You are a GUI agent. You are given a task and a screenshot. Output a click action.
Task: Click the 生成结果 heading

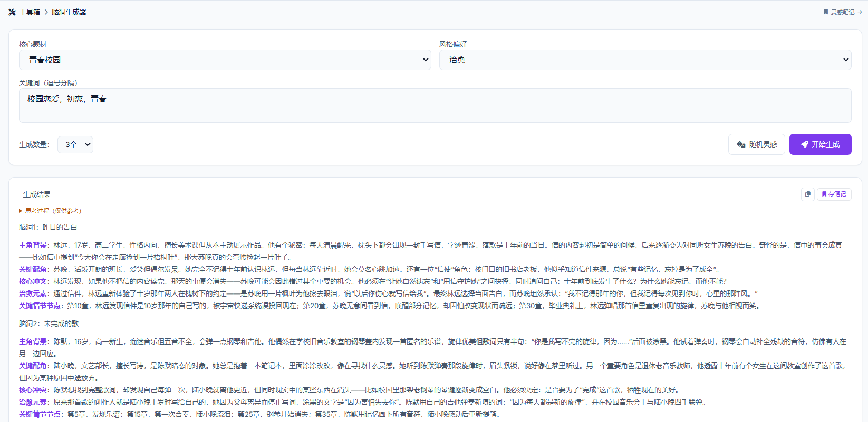tap(37, 194)
